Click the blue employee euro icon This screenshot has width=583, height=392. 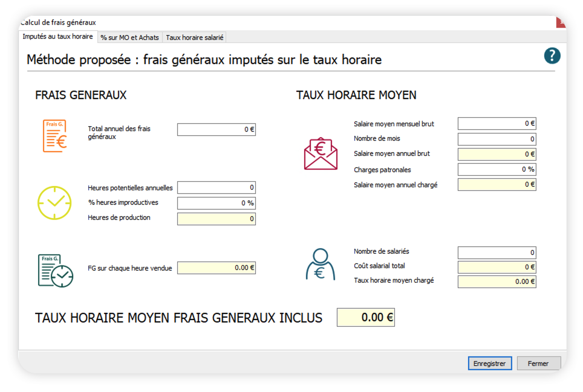coord(321,265)
